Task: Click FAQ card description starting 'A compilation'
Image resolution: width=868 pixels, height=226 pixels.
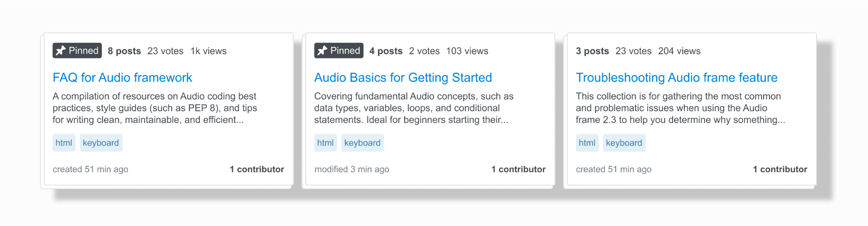Action: coord(155,108)
